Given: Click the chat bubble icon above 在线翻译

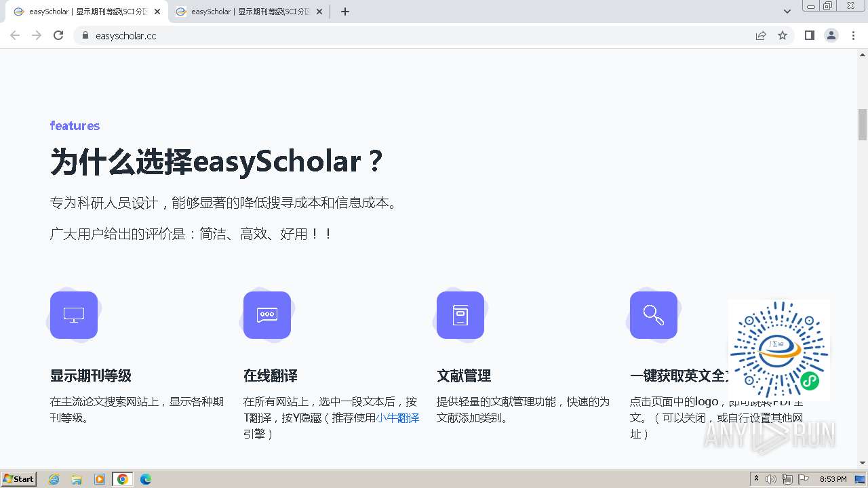Looking at the screenshot, I should click(267, 315).
